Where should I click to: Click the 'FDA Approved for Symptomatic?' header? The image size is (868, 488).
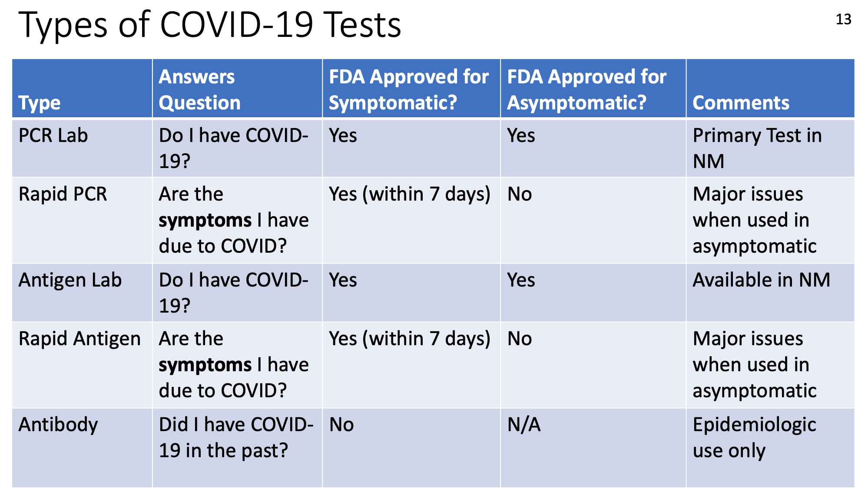(411, 89)
